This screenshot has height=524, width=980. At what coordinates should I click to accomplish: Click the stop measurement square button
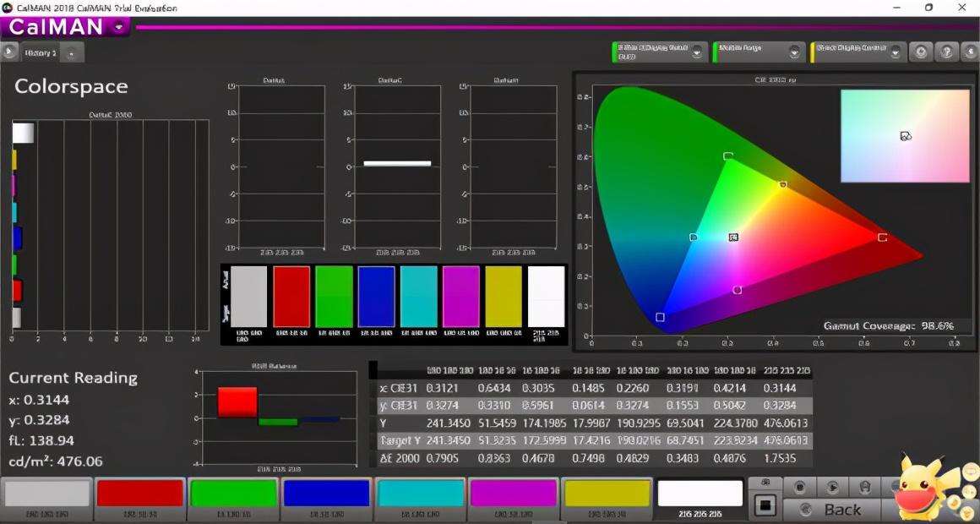pyautogui.click(x=765, y=505)
